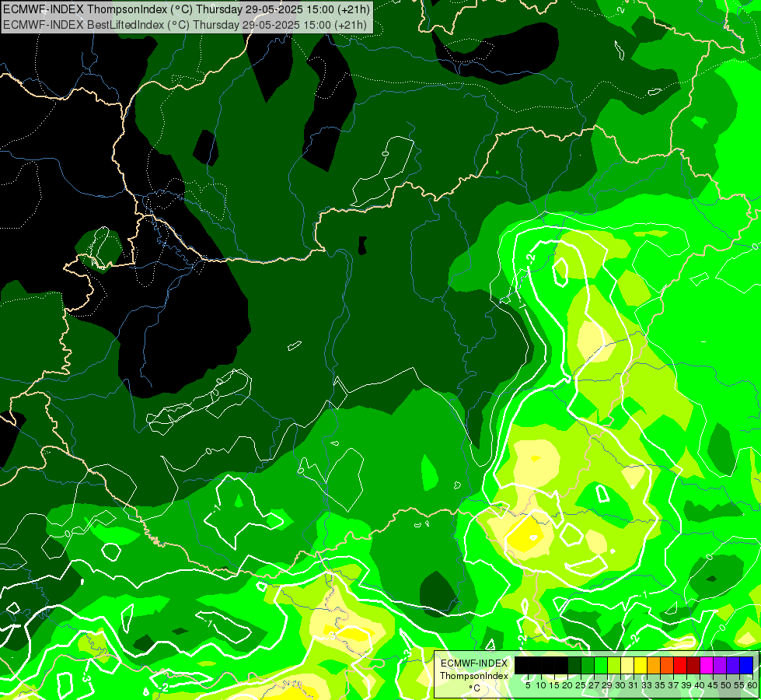Select the bright green 27–29 legend swatch
Screen dimensions: 761x700
click(601, 665)
